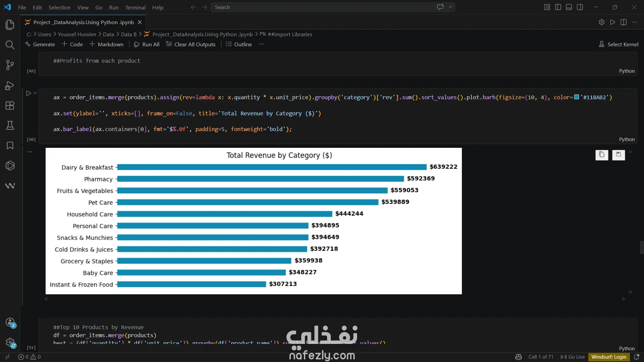Open the Bookmarks view icon

coord(10,145)
